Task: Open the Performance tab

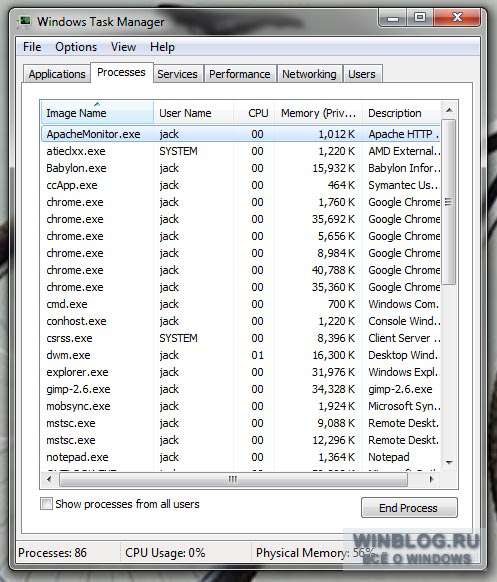Action: [239, 74]
